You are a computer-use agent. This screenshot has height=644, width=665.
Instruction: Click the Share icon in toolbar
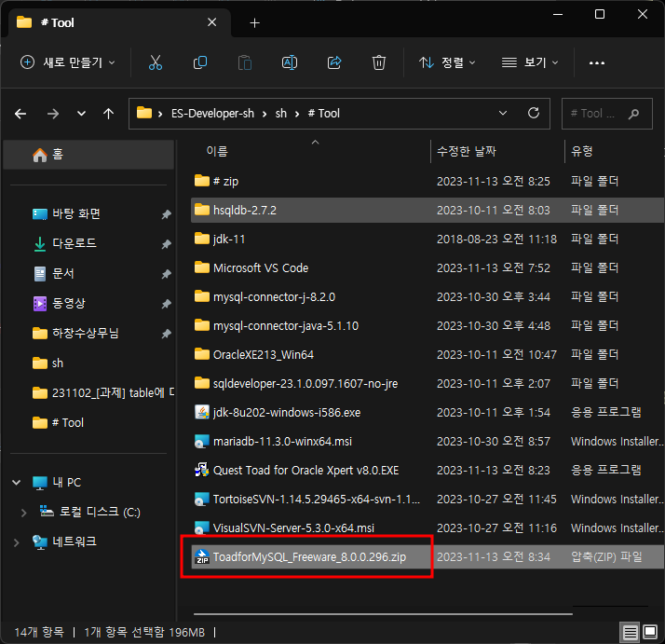(x=334, y=62)
